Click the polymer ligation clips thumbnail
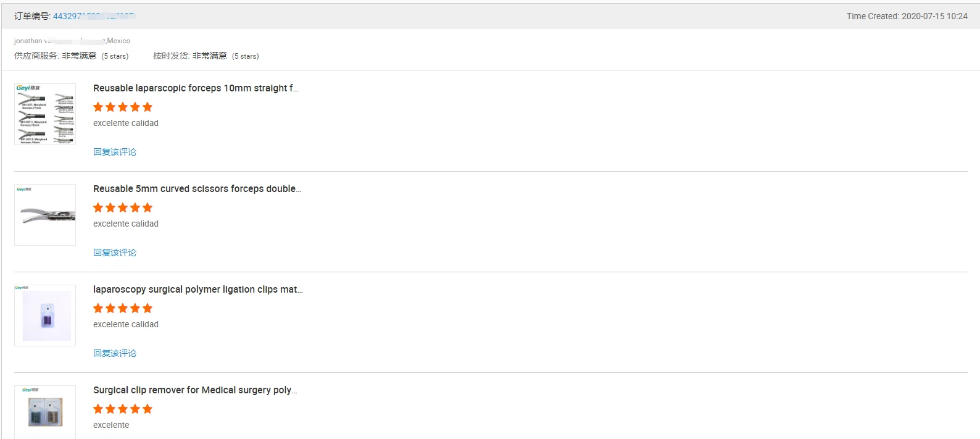The width and height of the screenshot is (980, 439). point(45,316)
